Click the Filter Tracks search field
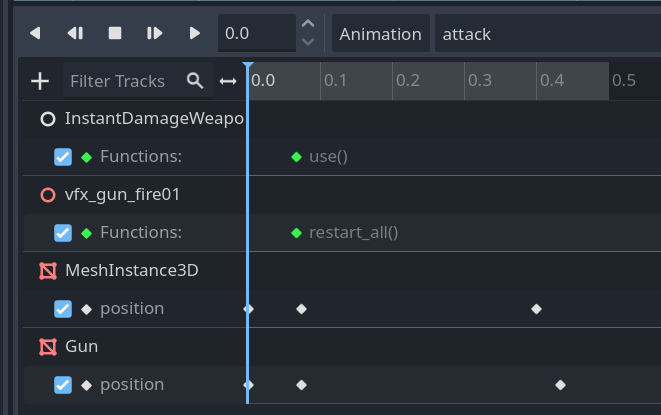Image resolution: width=661 pixels, height=415 pixels. 122,81
